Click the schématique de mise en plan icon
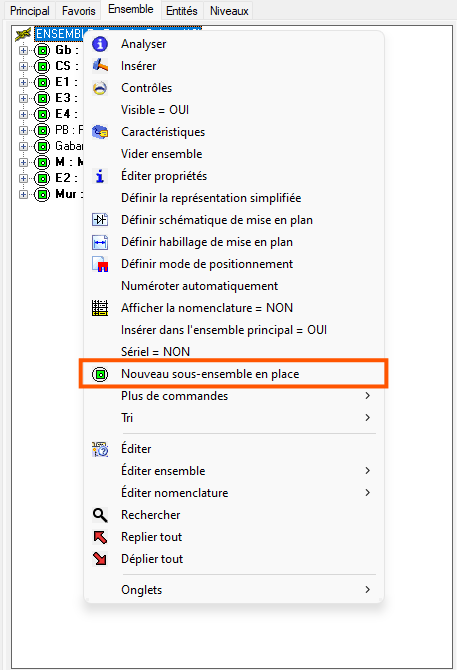 100,220
